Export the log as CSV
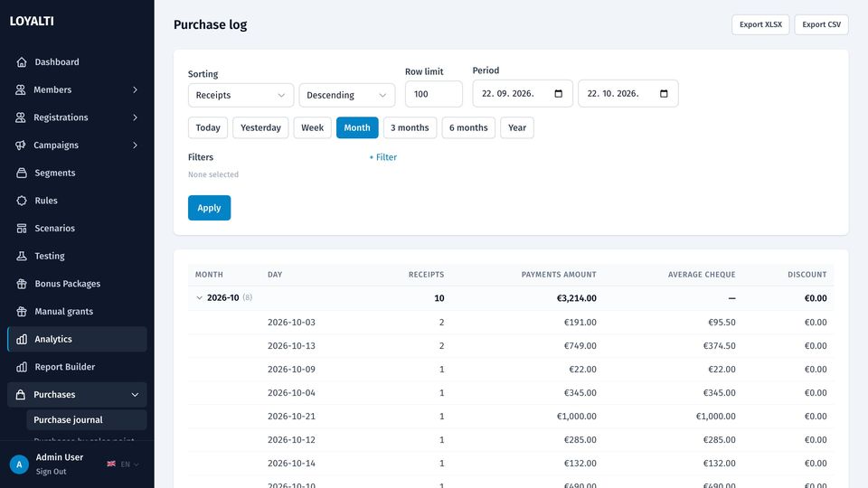Screen dimensions: 868x488 coord(822,24)
